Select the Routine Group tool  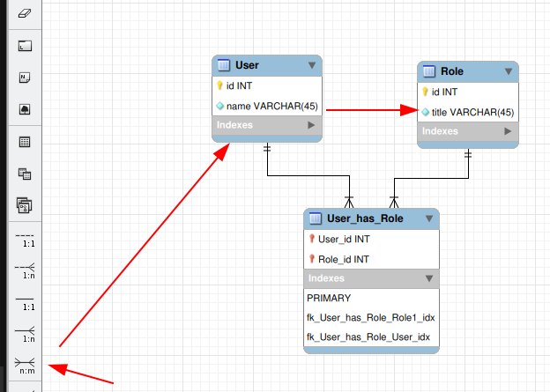(24, 205)
